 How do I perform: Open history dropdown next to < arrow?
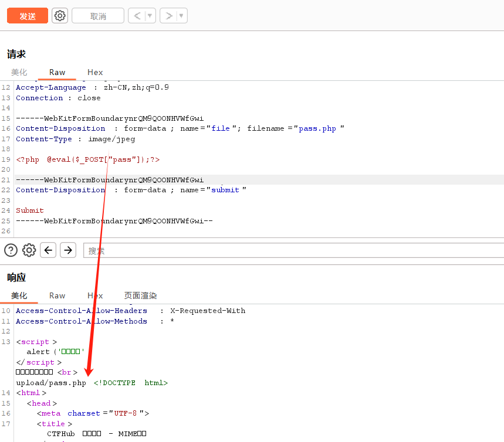(x=150, y=16)
